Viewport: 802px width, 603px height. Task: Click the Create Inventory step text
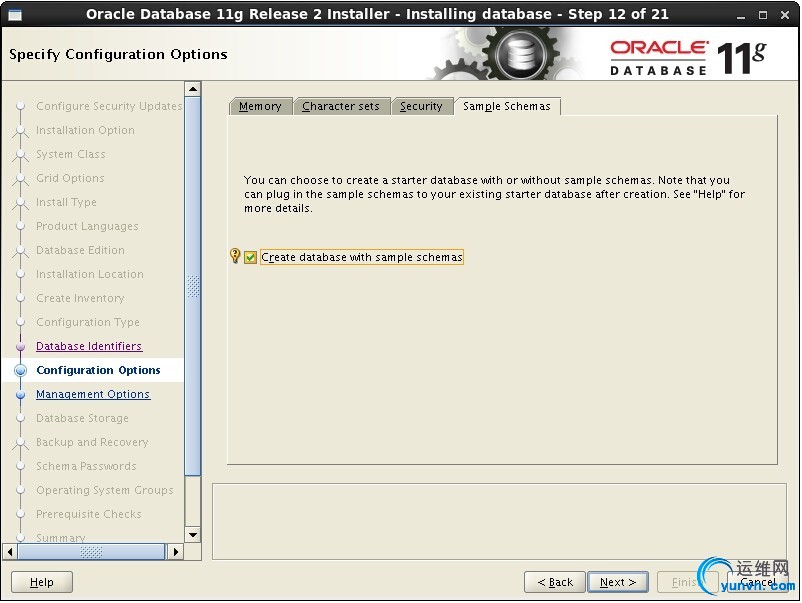80,299
